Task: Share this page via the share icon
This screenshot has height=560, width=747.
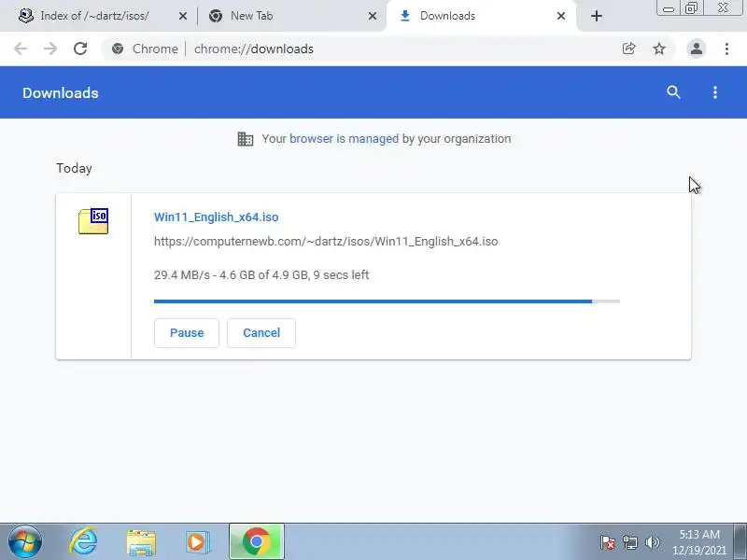Action: coord(628,49)
